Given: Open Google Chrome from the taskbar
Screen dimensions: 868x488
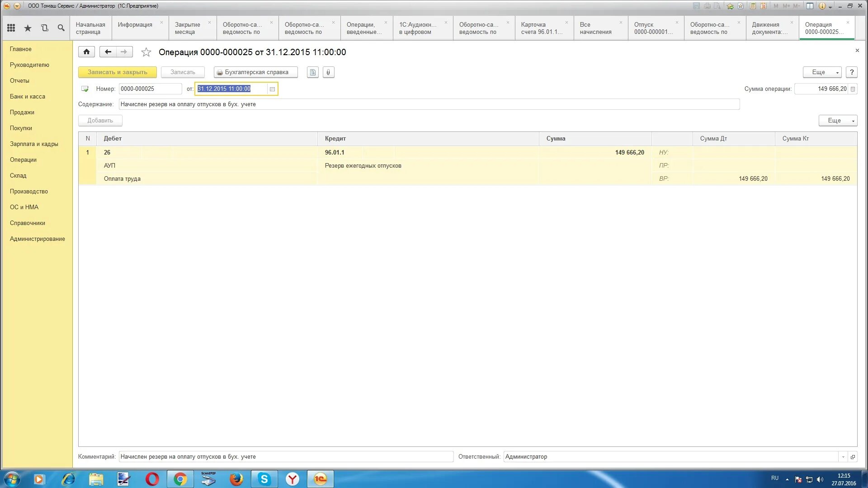Looking at the screenshot, I should pos(180,479).
